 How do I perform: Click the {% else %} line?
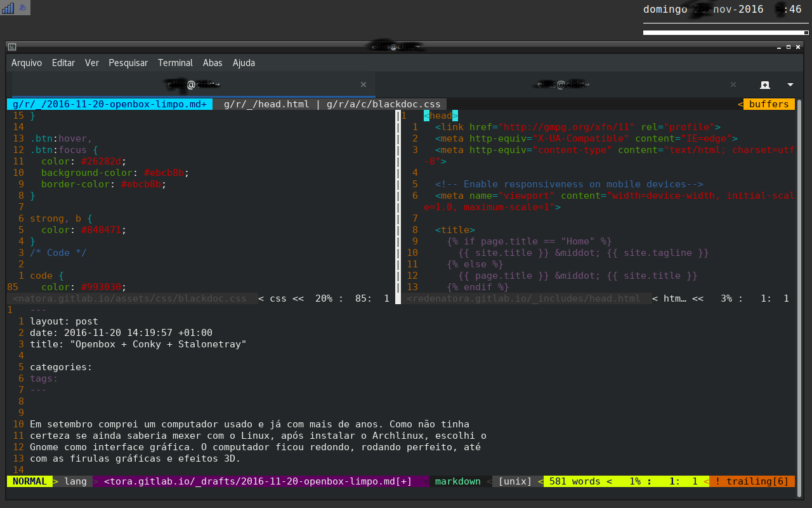tap(475, 264)
